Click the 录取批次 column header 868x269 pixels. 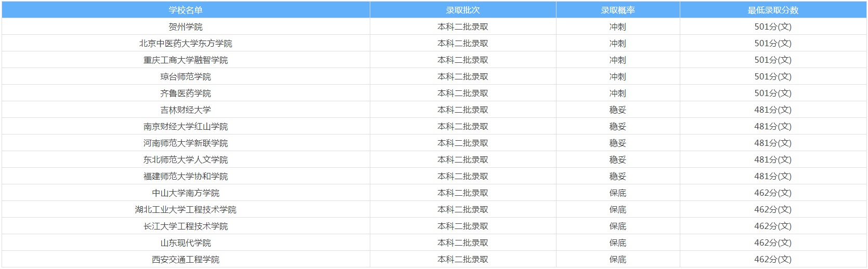[463, 10]
